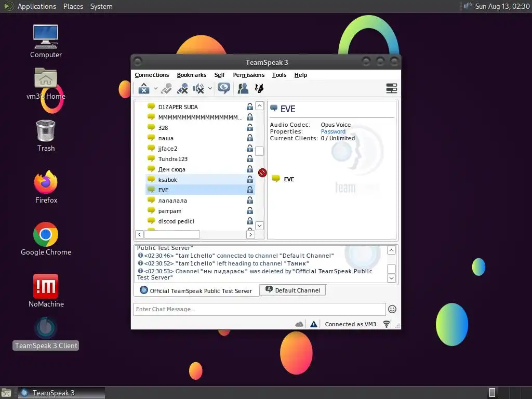Select channel Tundra123
The image size is (532, 399).
click(x=200, y=159)
